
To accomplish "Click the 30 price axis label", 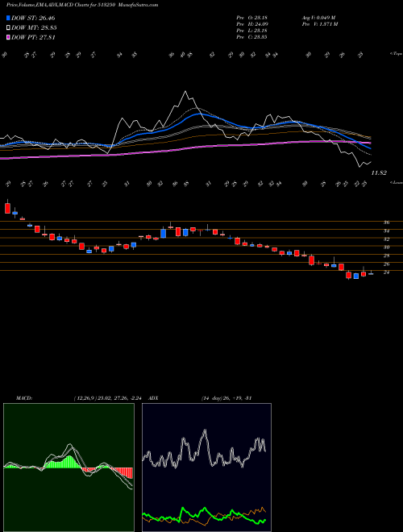I will coord(386,247).
